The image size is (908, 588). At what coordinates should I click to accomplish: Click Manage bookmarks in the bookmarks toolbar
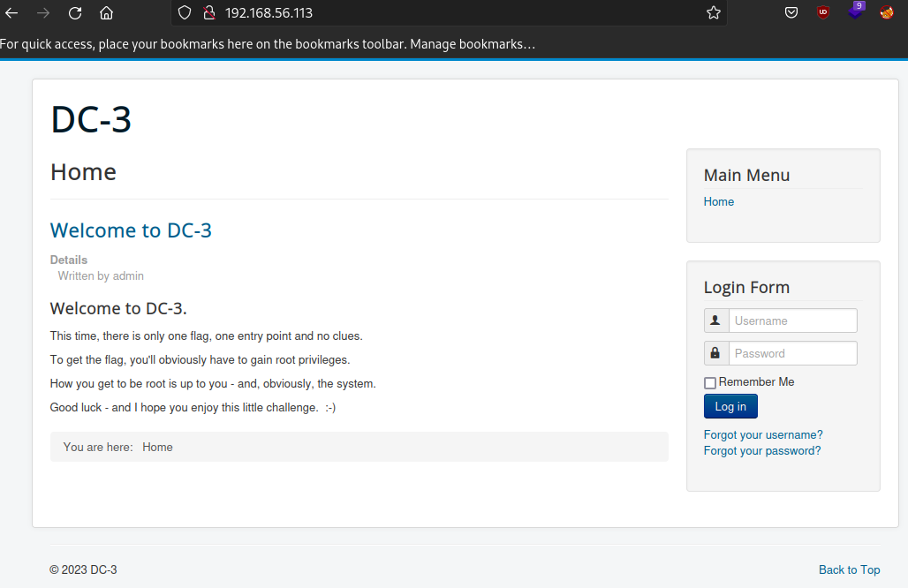(x=474, y=42)
